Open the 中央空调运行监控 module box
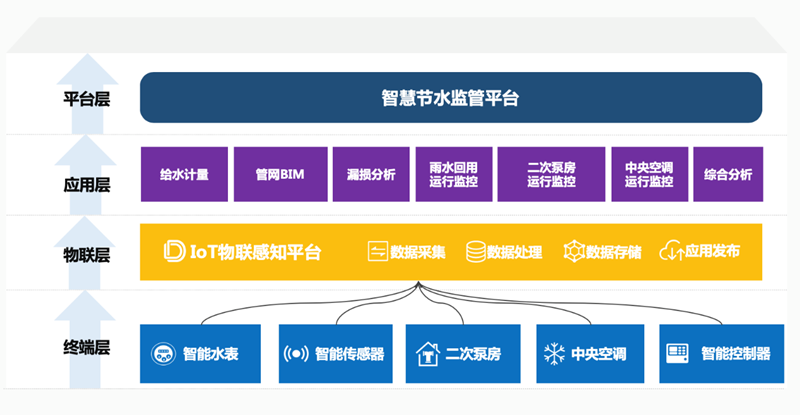The height and width of the screenshot is (415, 800). click(649, 174)
